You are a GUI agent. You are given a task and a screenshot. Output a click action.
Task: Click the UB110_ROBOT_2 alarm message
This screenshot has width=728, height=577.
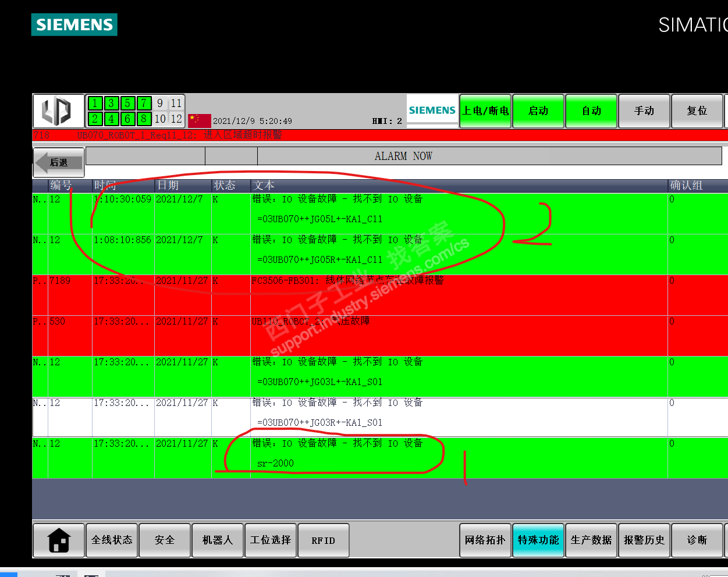pyautogui.click(x=310, y=321)
